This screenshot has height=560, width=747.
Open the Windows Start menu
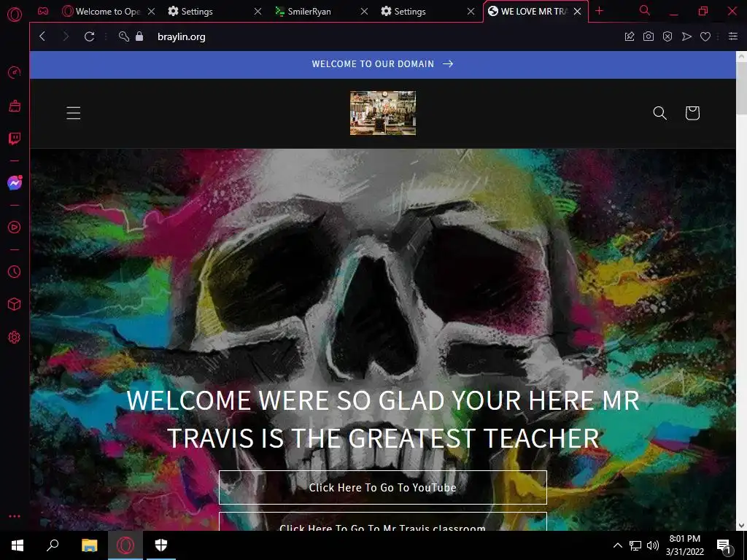pos(18,545)
